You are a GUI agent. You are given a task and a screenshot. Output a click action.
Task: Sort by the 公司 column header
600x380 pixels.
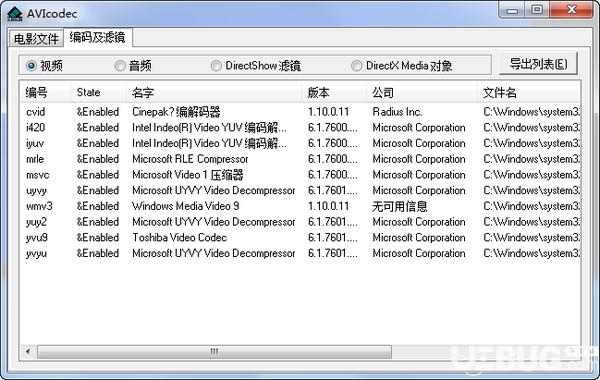422,92
